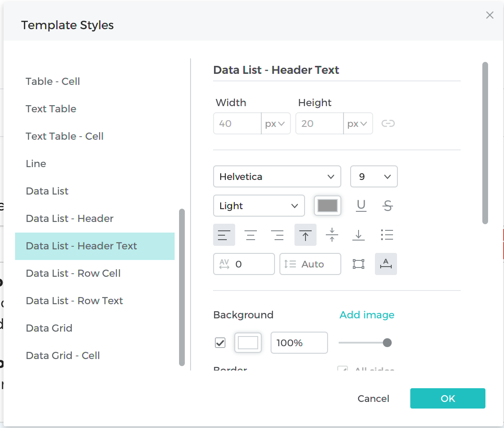Click the Add image link

coord(367,315)
